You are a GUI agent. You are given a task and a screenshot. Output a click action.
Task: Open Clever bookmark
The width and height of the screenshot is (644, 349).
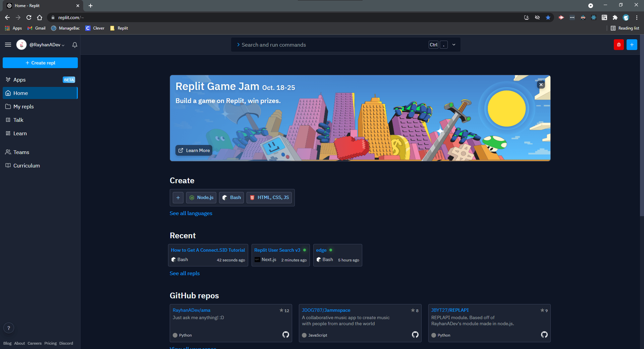point(95,28)
